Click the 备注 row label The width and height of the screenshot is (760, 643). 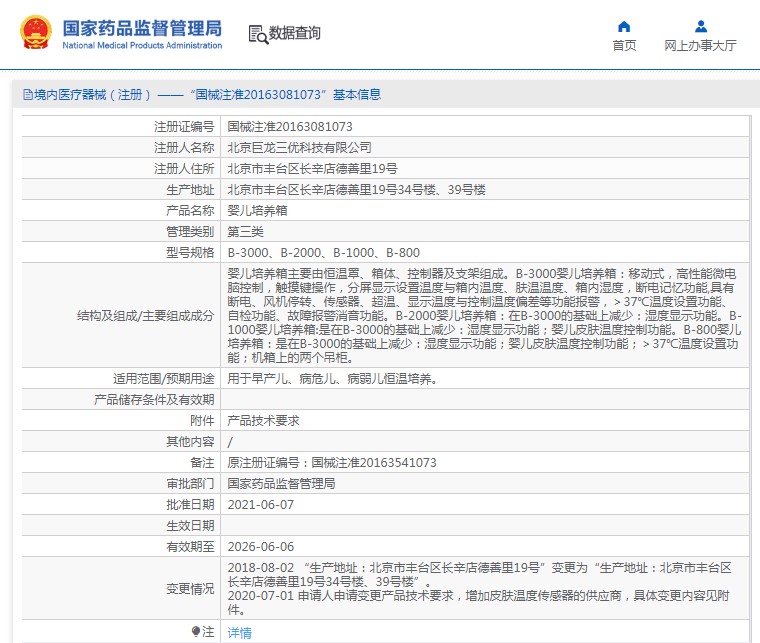point(202,463)
